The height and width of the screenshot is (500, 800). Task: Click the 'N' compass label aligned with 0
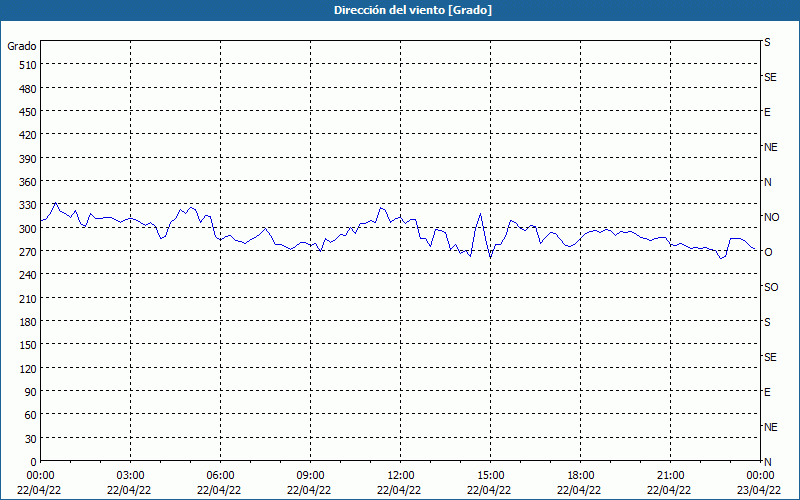(767, 462)
